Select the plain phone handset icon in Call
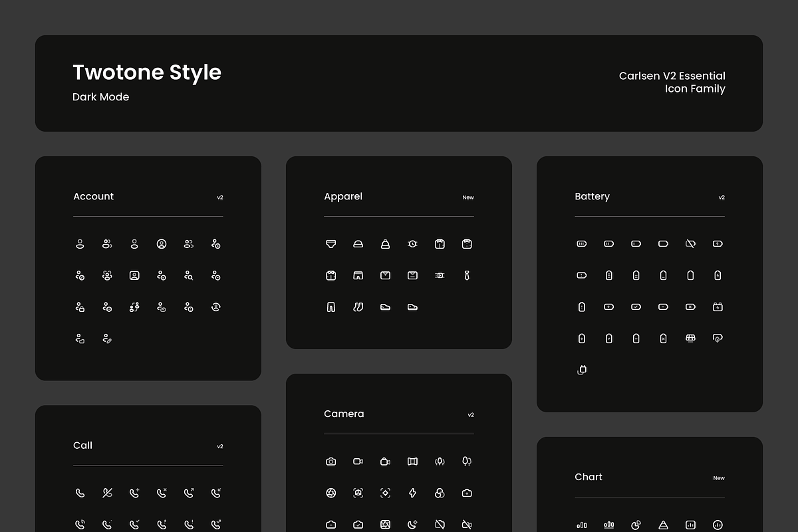 pos(80,493)
